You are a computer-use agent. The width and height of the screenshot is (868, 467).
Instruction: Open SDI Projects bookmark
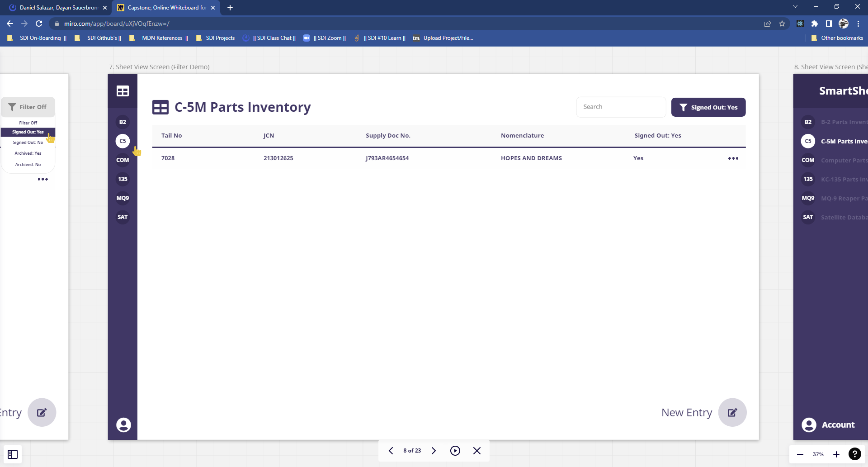click(216, 38)
